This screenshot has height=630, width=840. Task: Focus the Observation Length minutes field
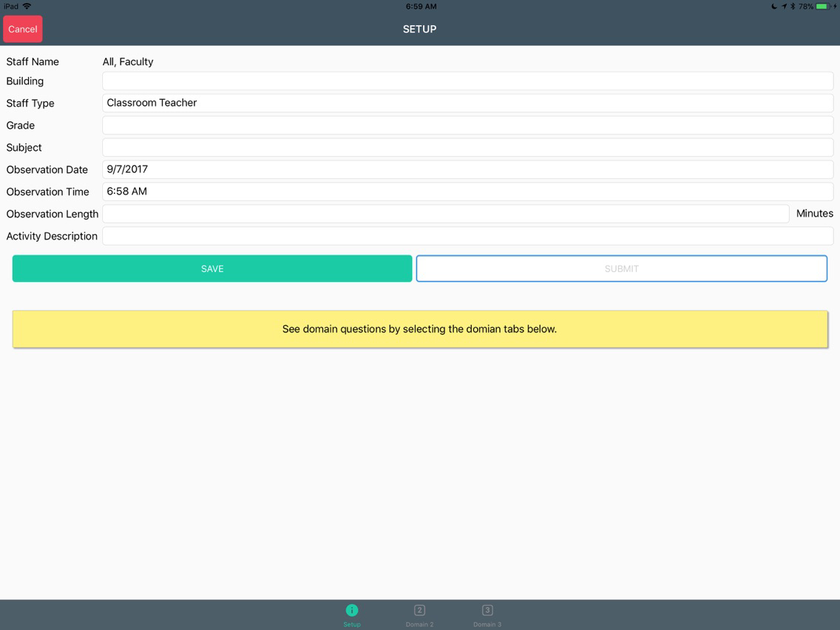pos(446,214)
